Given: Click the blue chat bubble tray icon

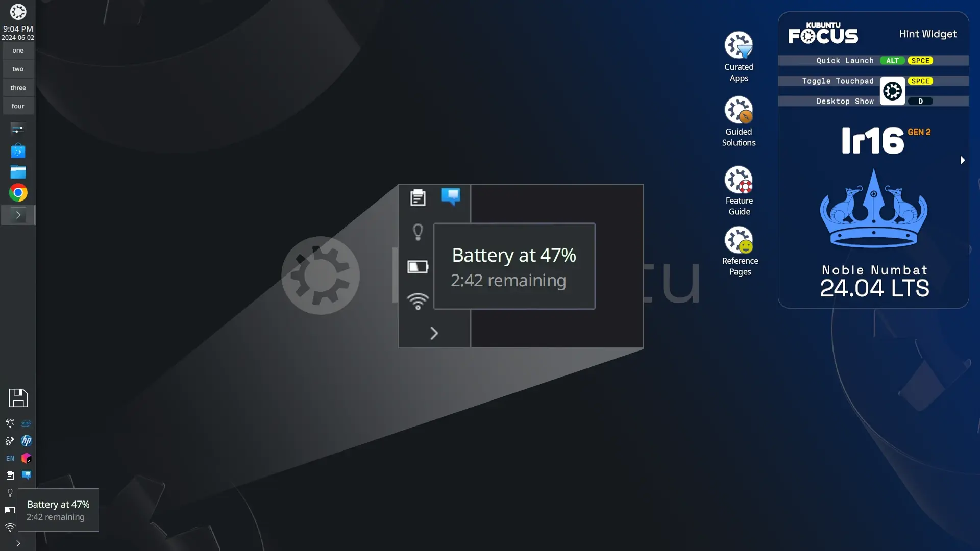Looking at the screenshot, I should 26,475.
